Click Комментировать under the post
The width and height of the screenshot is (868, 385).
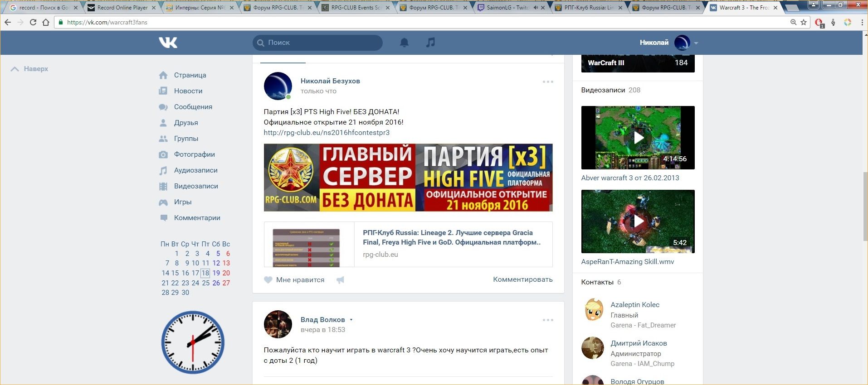click(x=523, y=279)
